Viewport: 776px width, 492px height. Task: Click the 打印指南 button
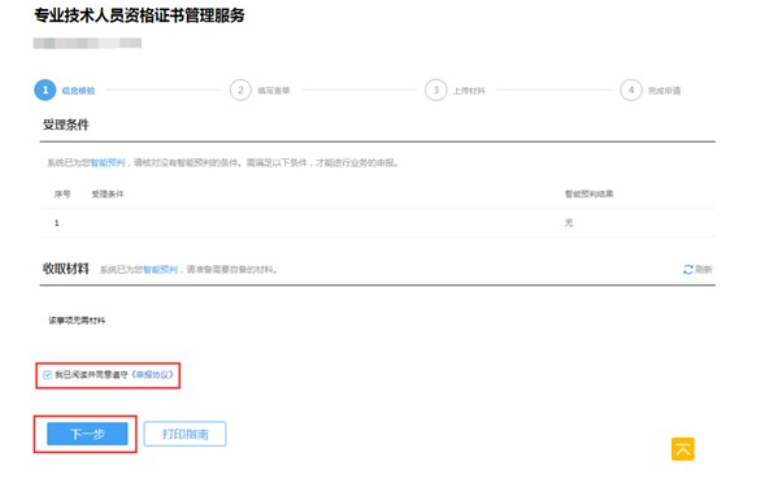pyautogui.click(x=185, y=434)
